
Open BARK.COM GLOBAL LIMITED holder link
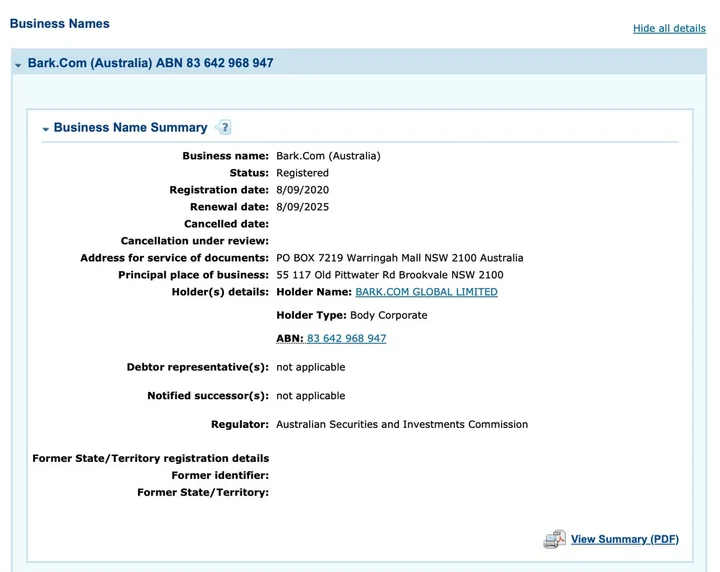(x=426, y=292)
